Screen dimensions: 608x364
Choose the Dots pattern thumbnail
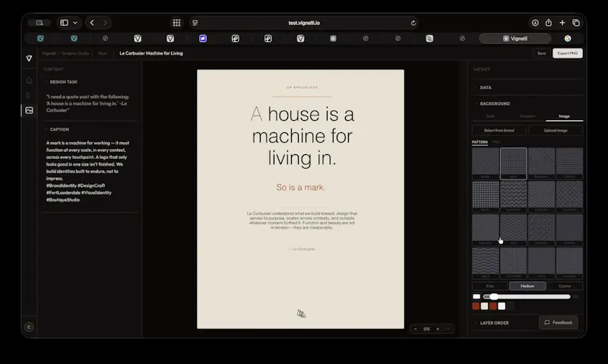[x=486, y=197]
